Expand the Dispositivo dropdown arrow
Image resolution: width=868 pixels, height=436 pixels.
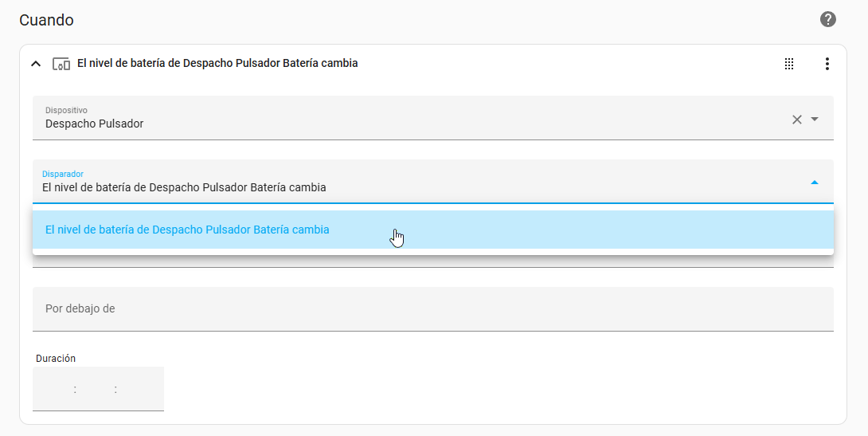[815, 119]
